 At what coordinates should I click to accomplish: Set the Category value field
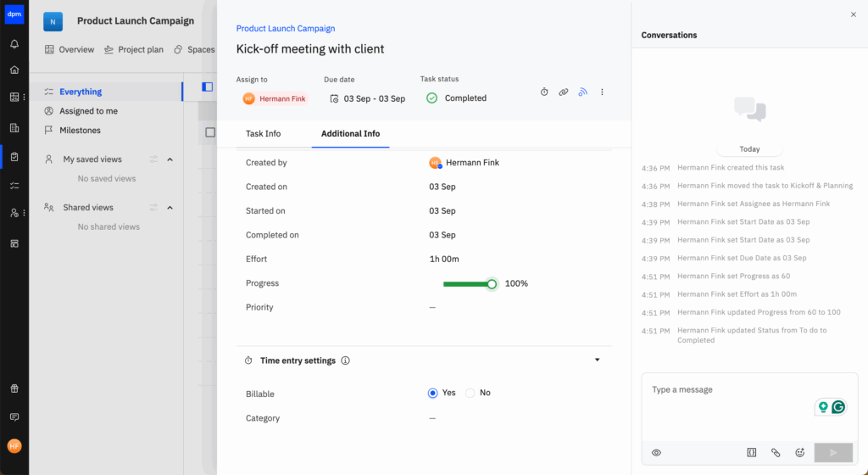pos(432,418)
